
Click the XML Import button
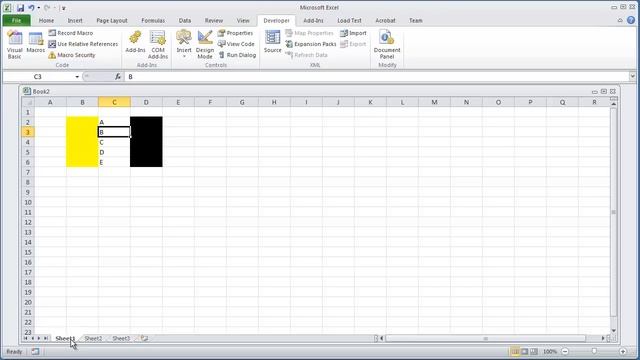(x=353, y=33)
